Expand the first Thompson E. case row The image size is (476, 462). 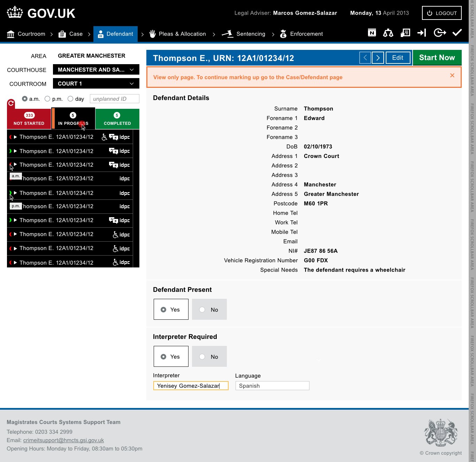click(15, 137)
